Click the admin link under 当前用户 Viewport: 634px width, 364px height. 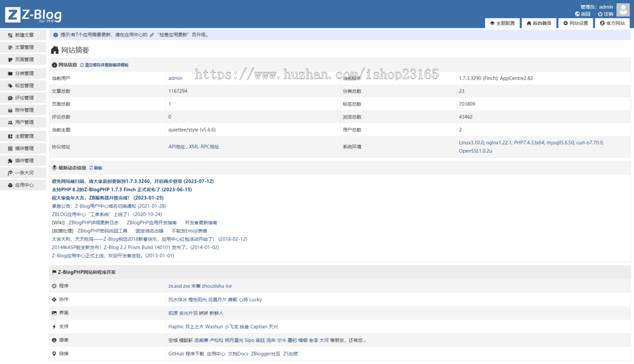(x=175, y=78)
